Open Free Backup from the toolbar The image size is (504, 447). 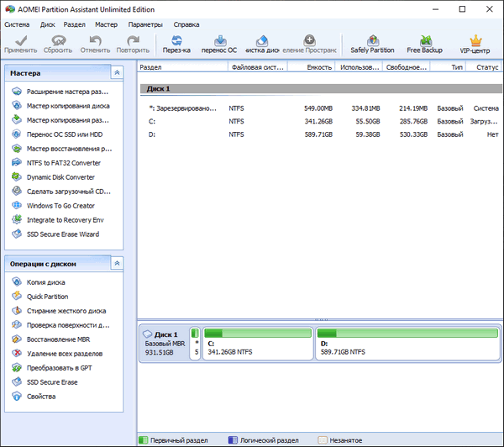(x=424, y=40)
